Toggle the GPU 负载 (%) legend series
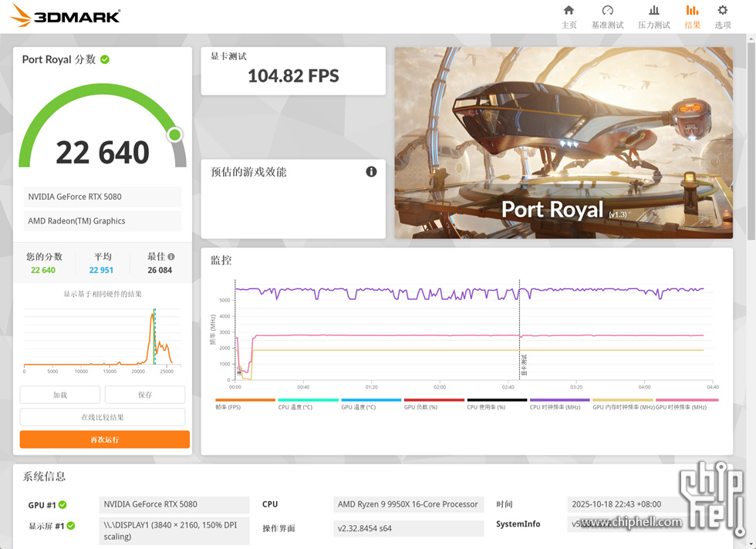The height and width of the screenshot is (549, 756). 434,403
